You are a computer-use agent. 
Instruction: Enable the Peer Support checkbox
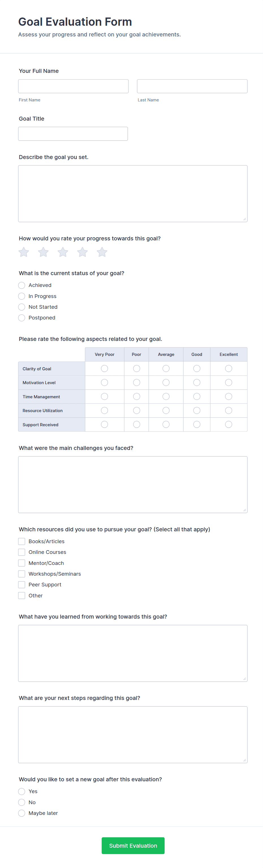click(21, 585)
